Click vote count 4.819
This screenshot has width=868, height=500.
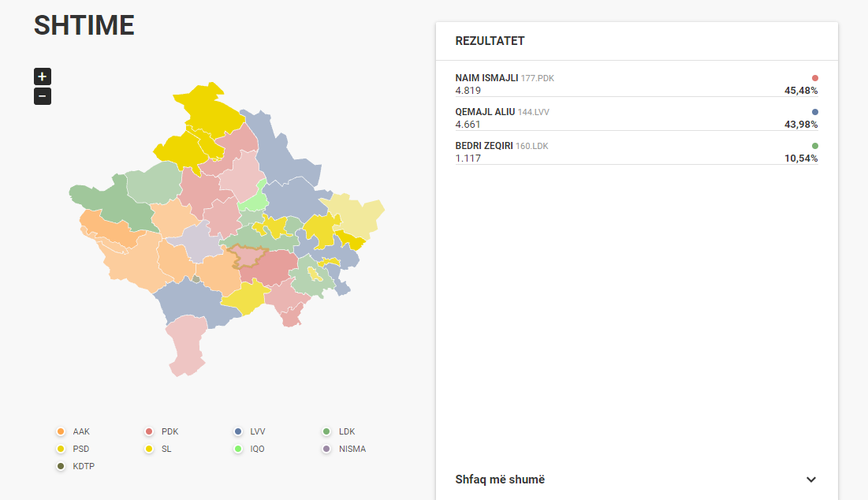coord(468,91)
